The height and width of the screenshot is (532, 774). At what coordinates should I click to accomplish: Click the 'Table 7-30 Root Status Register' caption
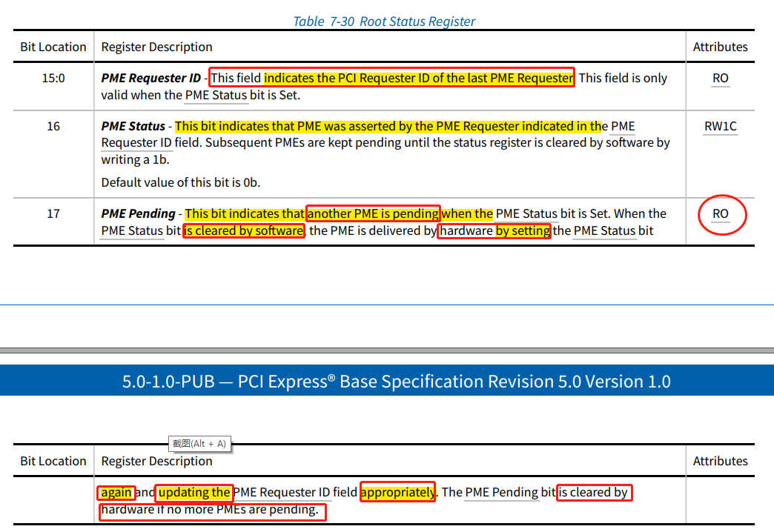point(384,21)
